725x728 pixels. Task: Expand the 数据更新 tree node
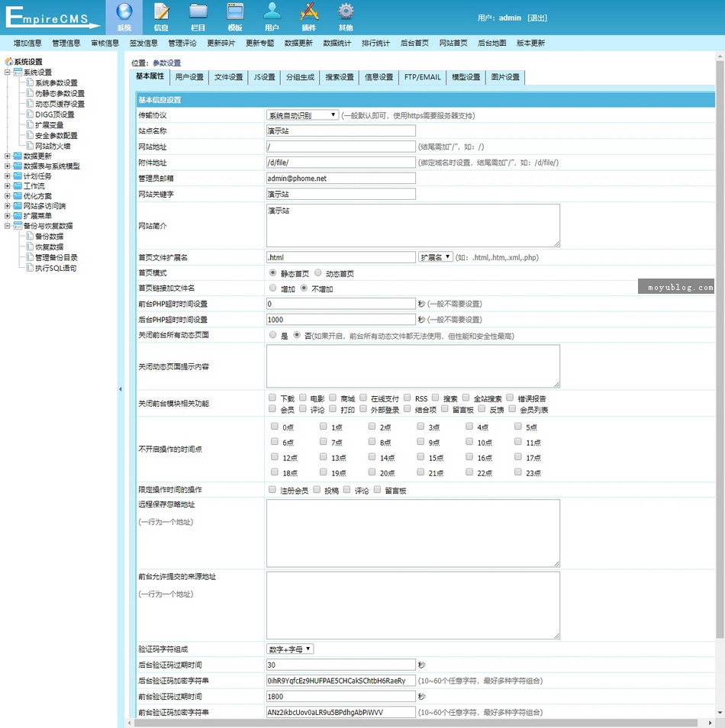click(x=8, y=156)
